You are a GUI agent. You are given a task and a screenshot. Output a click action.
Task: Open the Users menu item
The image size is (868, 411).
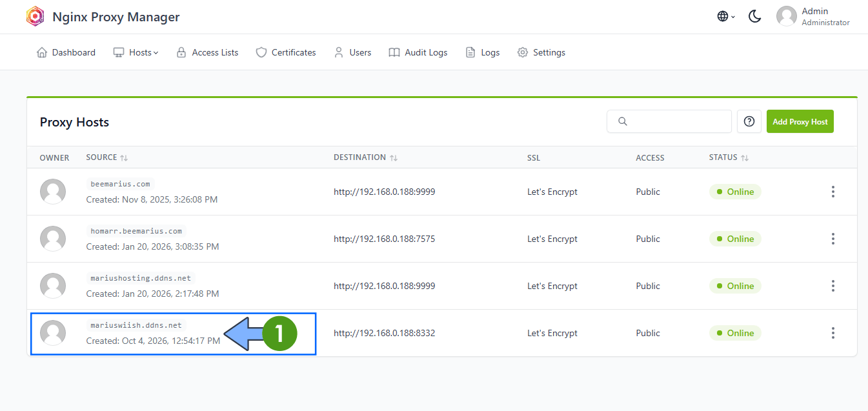coord(352,52)
